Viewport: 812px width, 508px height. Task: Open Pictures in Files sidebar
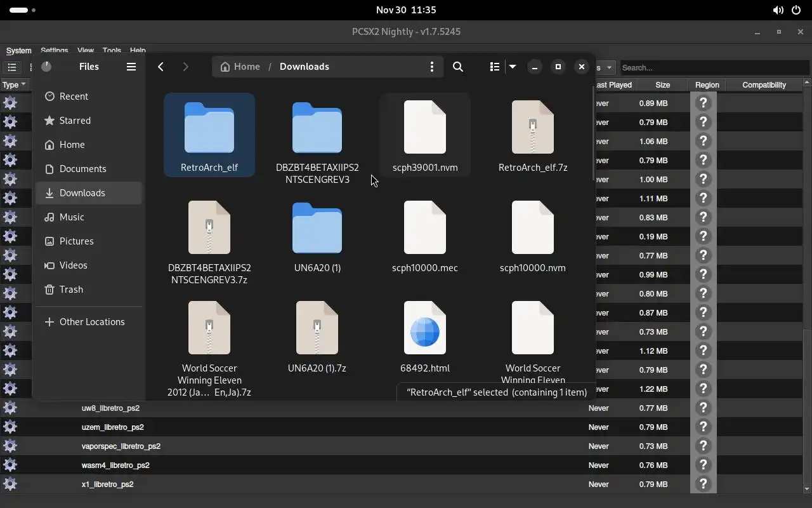tap(89, 241)
